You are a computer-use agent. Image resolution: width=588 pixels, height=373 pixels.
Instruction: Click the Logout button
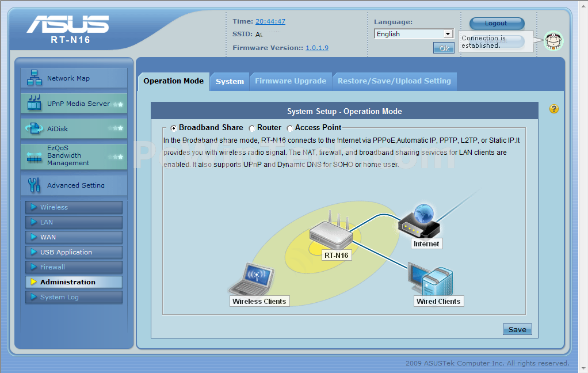tap(497, 23)
